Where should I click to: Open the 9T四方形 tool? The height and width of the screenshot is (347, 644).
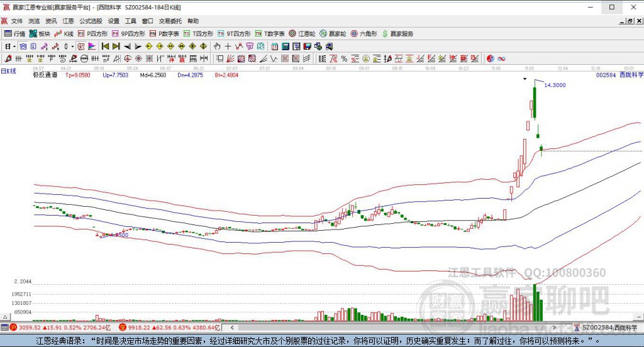(234, 34)
